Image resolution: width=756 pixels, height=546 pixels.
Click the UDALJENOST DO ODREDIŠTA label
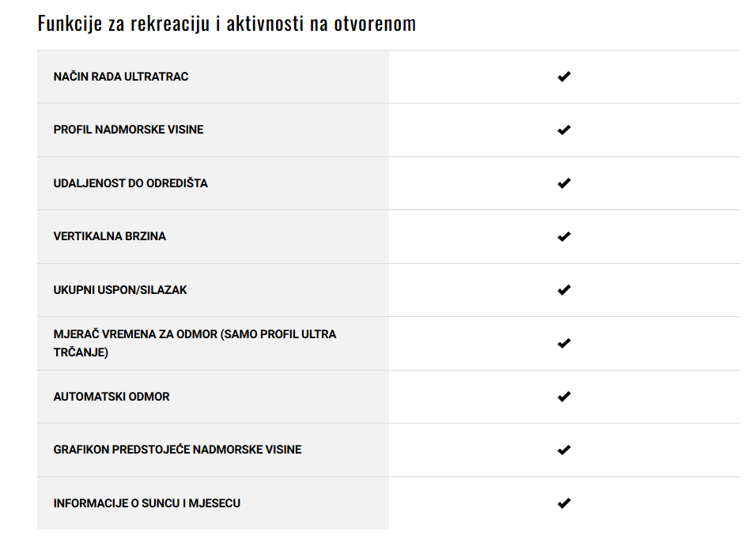point(130,183)
